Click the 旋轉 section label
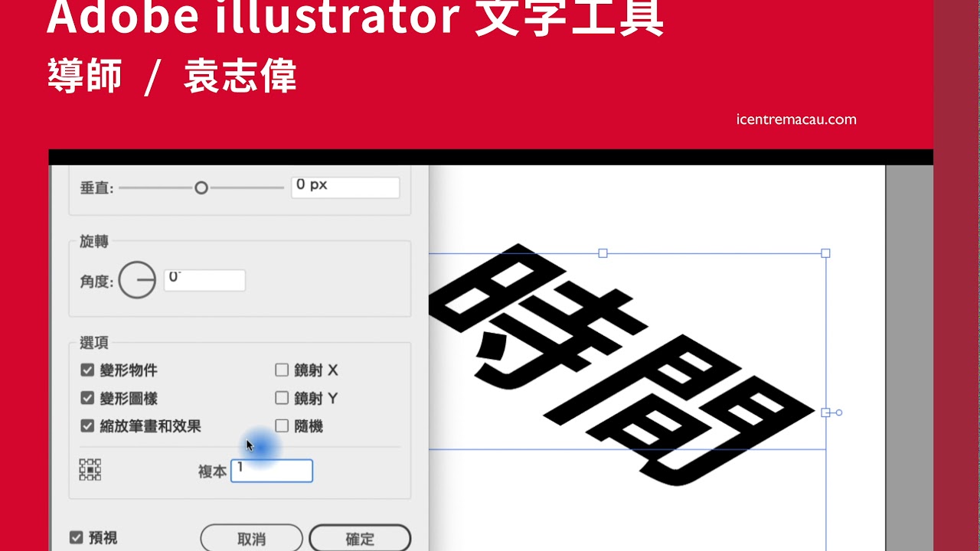Viewport: 980px width, 551px height. pyautogui.click(x=94, y=241)
